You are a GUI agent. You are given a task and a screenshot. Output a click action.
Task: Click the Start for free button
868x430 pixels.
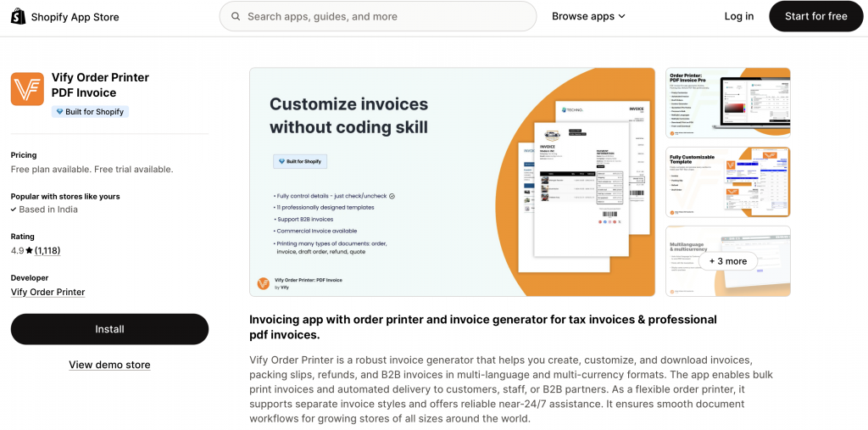[816, 16]
